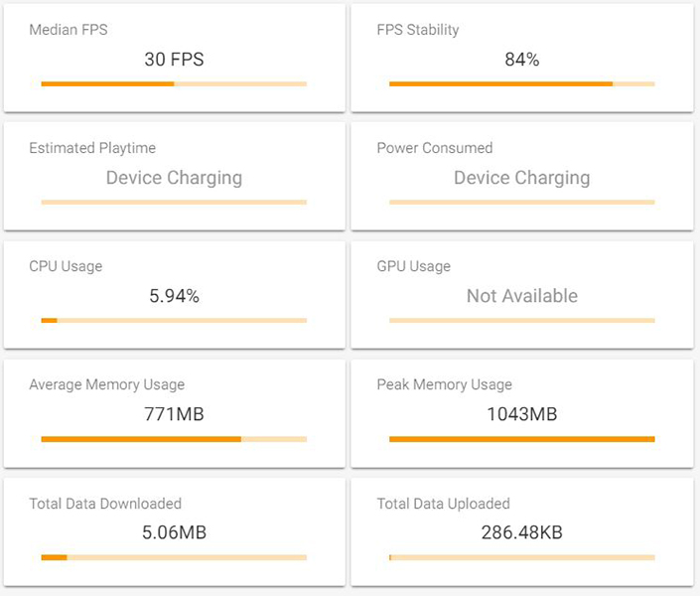Click the Median FPS card
Image resolution: width=700 pixels, height=596 pixels.
pyautogui.click(x=174, y=58)
